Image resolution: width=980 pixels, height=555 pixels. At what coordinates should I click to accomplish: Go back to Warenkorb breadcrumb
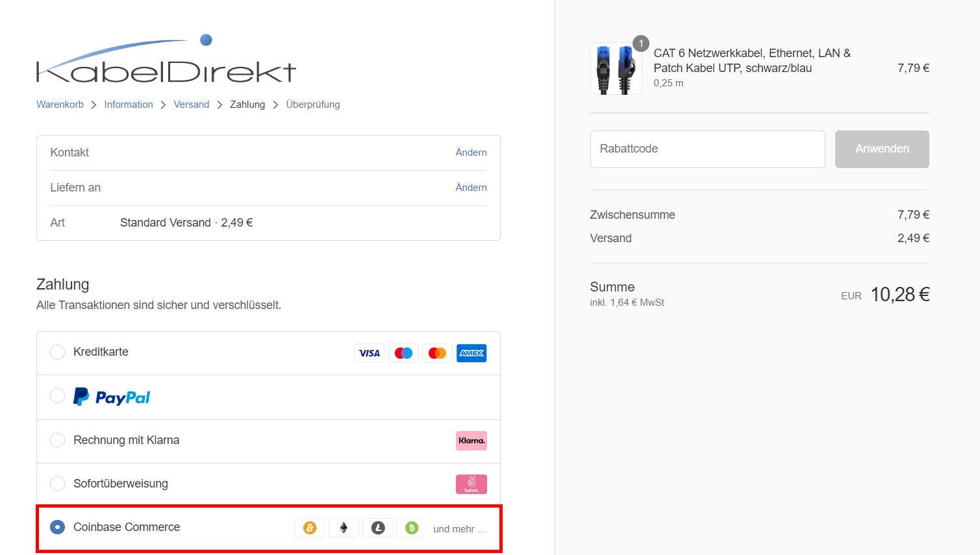tap(60, 105)
